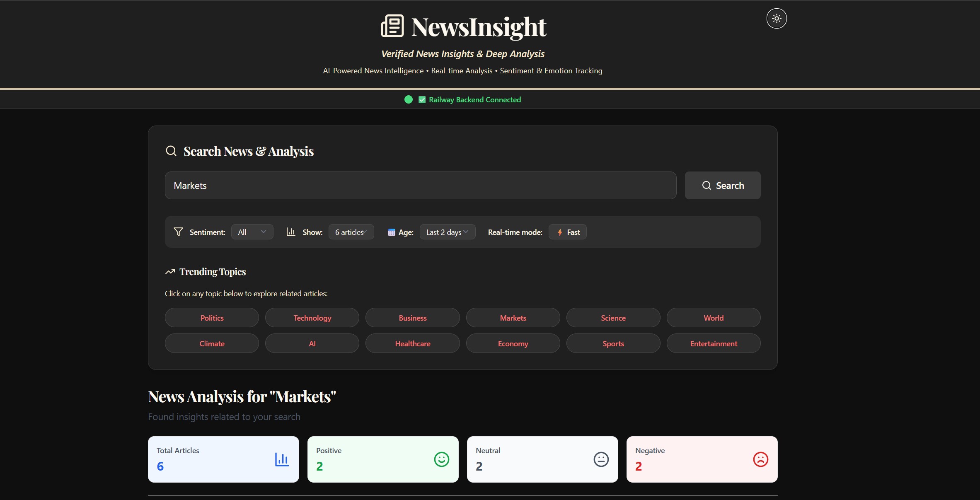Open the Sentiment All dropdown

click(252, 232)
